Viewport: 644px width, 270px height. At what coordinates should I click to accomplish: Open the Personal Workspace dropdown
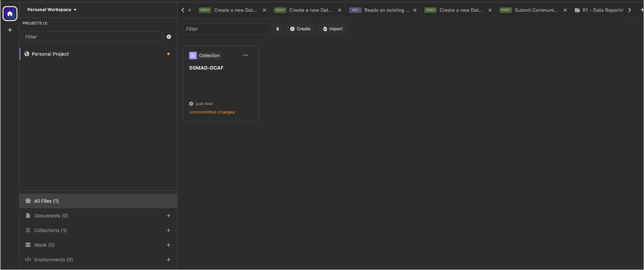click(x=52, y=10)
